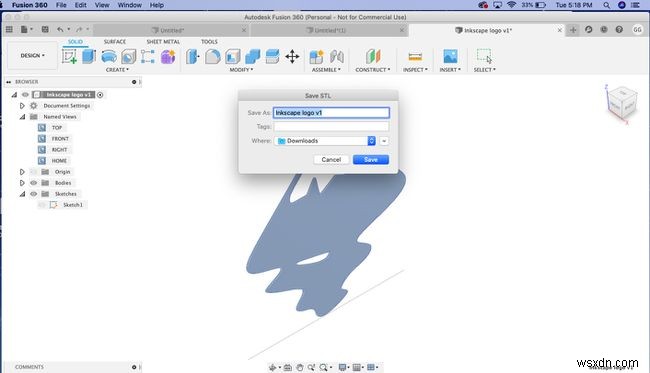Screen dimensions: 650x373
Task: Open Spotlight search in menu bar
Action: [x=606, y=5]
